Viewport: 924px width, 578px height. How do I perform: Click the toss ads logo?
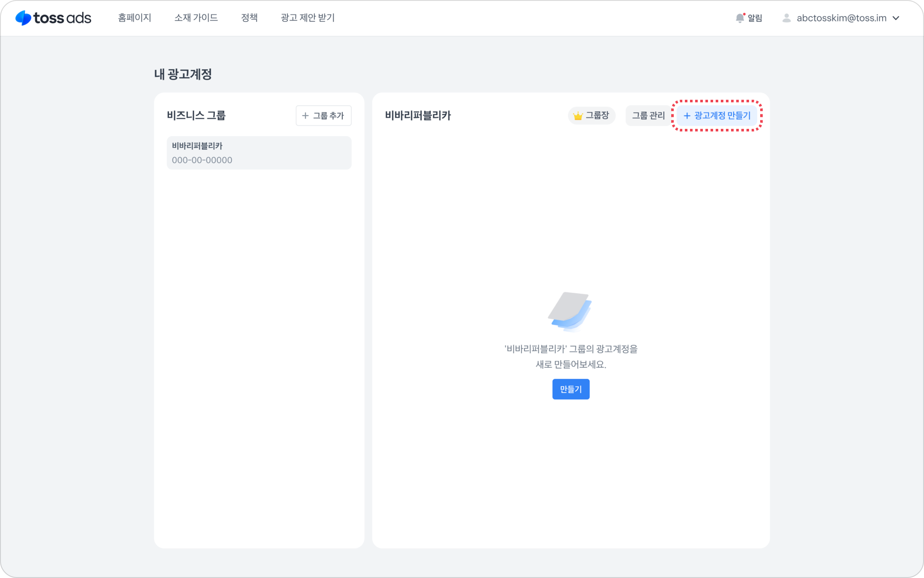click(53, 18)
